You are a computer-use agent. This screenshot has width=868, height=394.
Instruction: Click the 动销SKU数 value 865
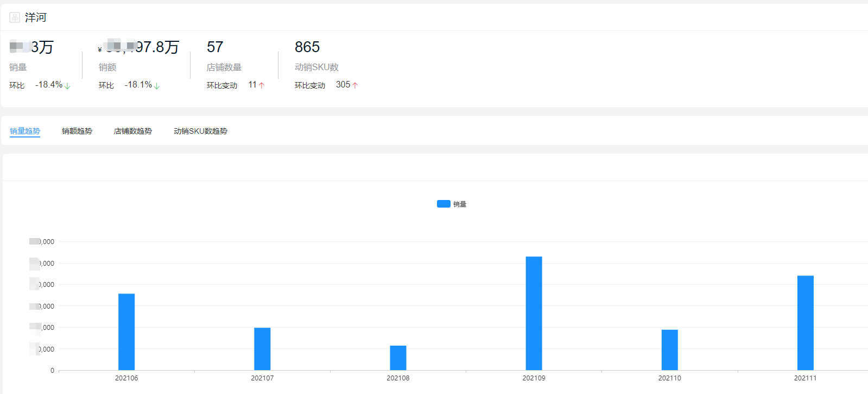click(307, 47)
